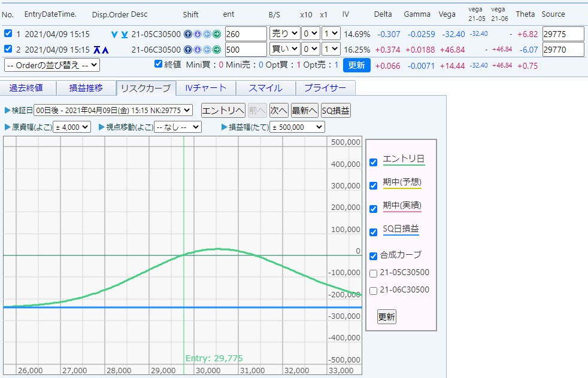Uncheck order row 2 checkbox
The height and width of the screenshot is (378, 588).
point(8,48)
